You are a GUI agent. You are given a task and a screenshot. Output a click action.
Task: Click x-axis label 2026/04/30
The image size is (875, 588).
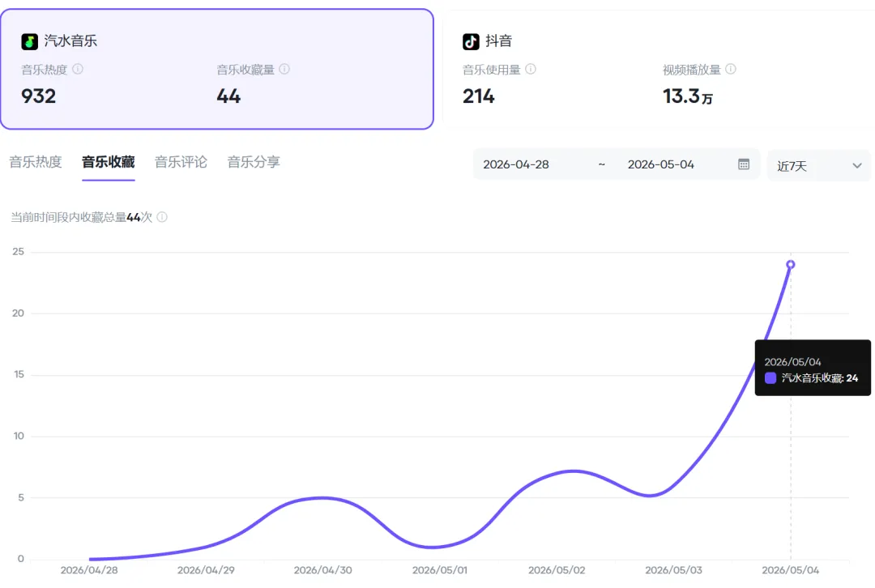323,570
